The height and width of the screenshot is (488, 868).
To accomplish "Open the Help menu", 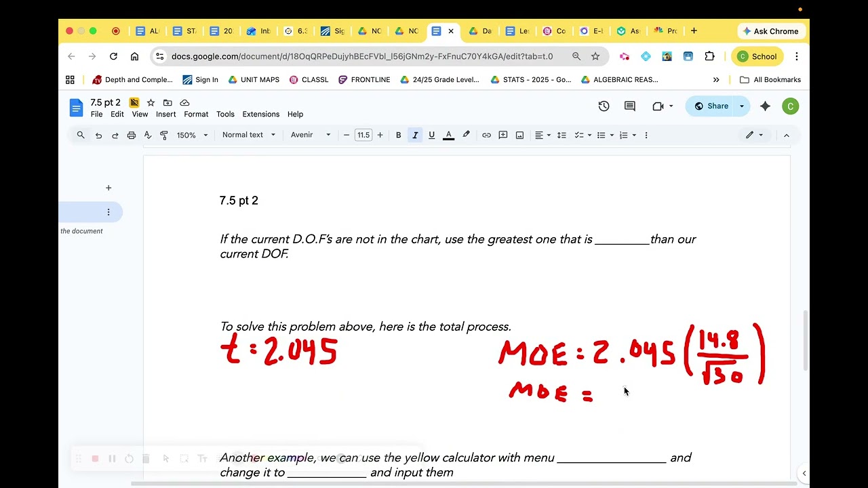I will click(x=295, y=114).
